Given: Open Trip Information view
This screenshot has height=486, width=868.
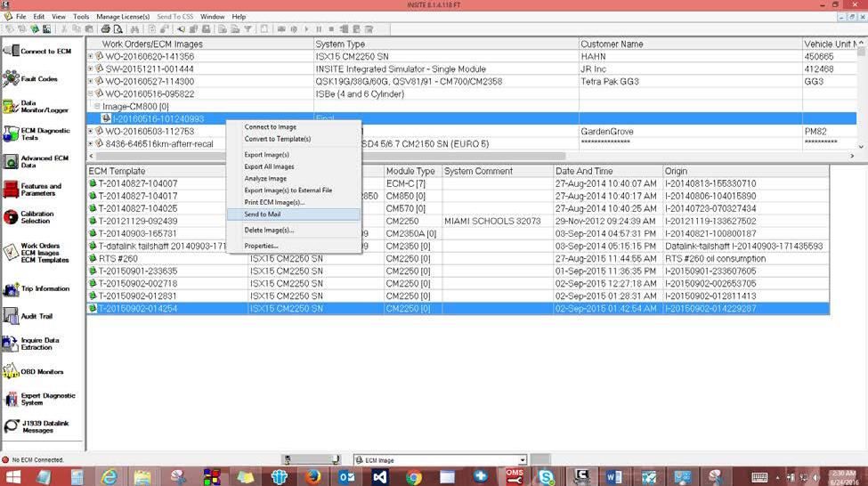Looking at the screenshot, I should [x=37, y=288].
